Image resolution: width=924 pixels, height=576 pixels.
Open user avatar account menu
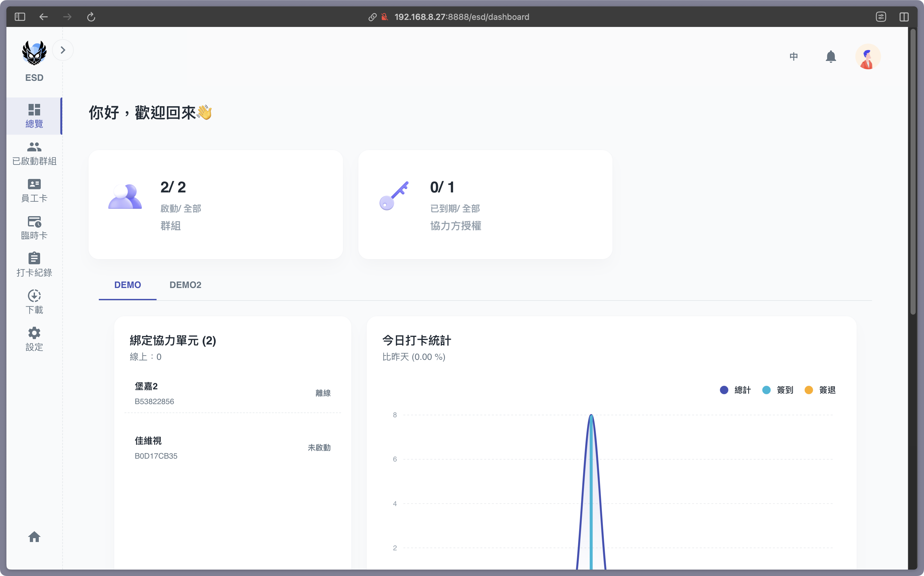868,57
